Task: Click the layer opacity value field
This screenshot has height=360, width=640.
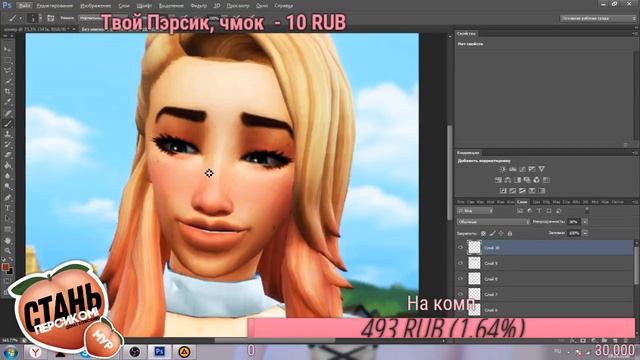Action: (573, 222)
